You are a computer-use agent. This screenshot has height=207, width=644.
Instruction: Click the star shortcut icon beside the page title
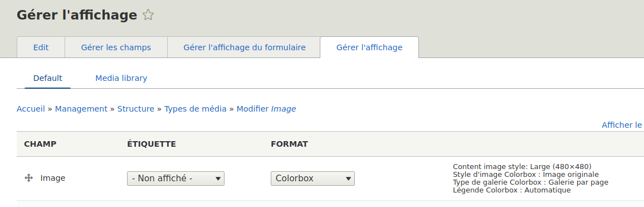[x=148, y=15]
